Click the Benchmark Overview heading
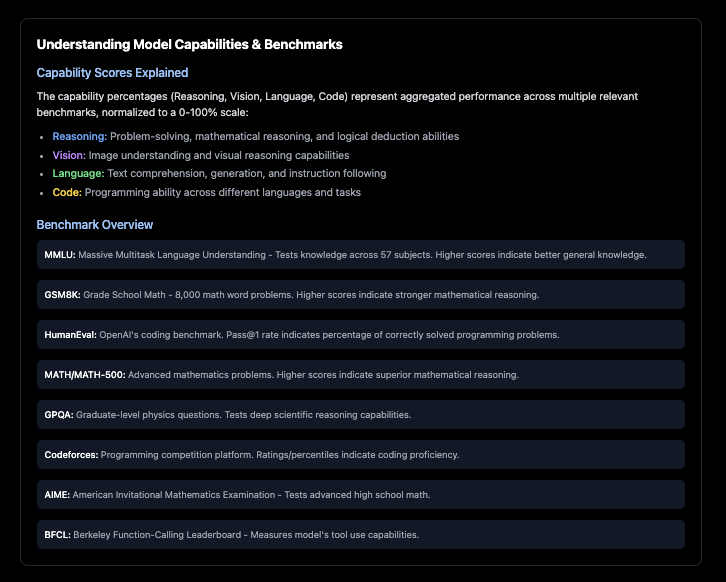The width and height of the screenshot is (726, 582). pos(95,225)
